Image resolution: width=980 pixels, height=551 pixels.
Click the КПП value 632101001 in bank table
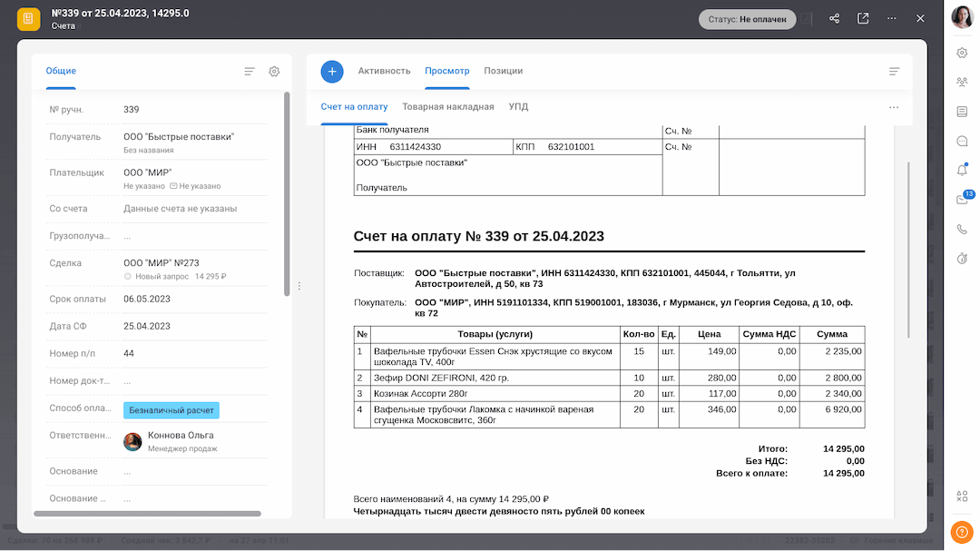(x=572, y=147)
